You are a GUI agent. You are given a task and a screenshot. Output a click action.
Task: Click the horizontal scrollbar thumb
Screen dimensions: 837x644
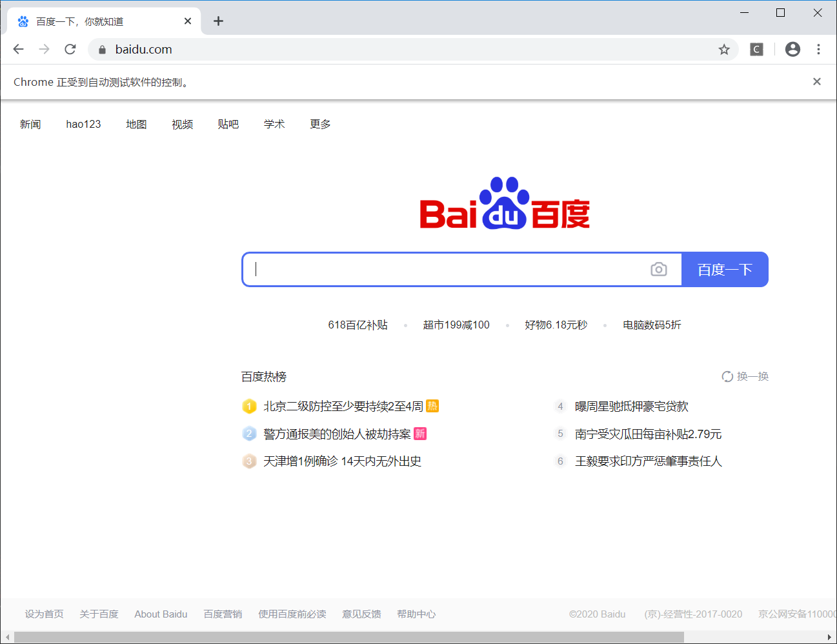tap(349, 638)
